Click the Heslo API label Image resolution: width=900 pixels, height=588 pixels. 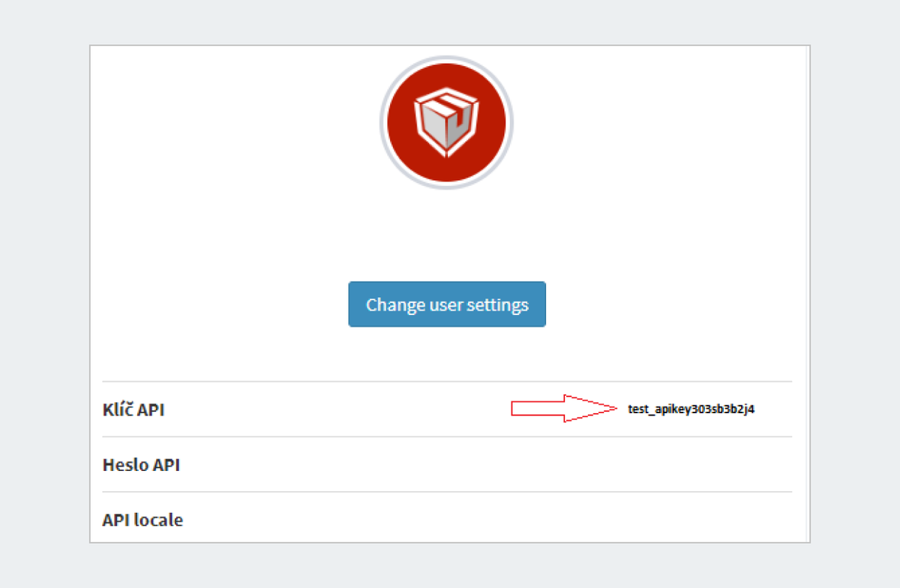pos(141,465)
